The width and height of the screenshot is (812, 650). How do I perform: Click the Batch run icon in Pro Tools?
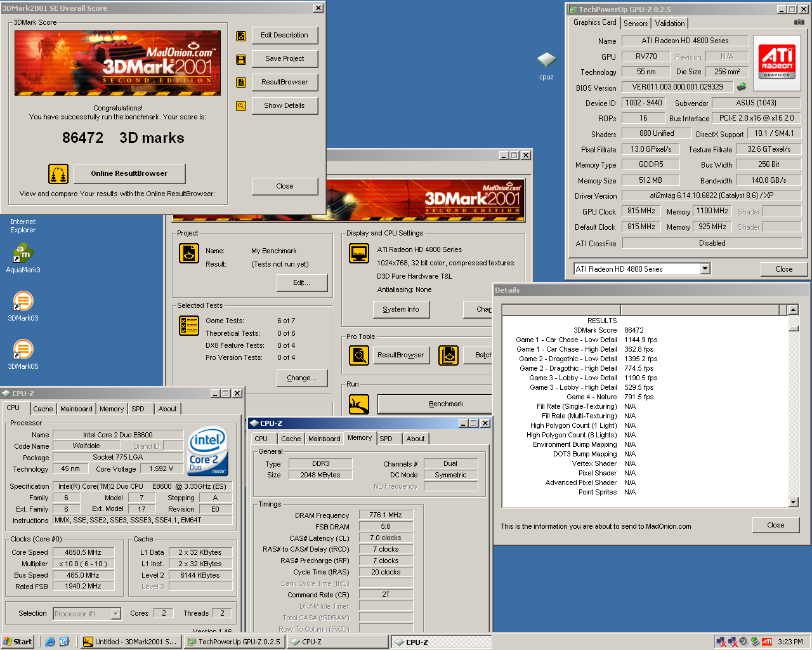tap(449, 355)
